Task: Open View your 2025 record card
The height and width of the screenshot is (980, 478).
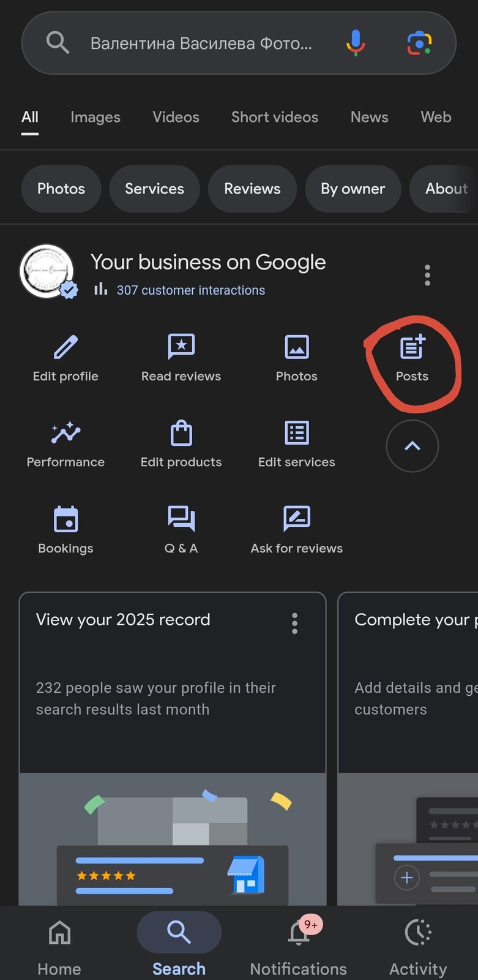Action: [173, 748]
